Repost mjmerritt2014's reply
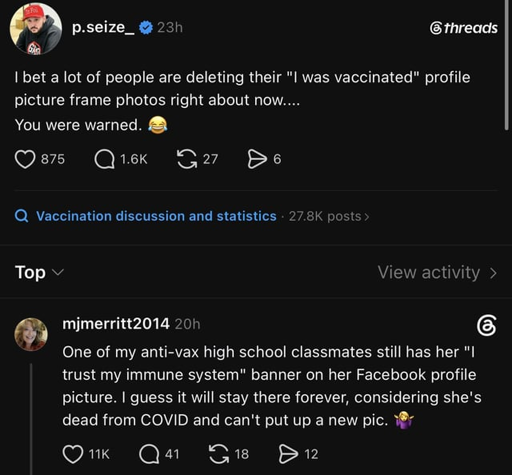 219,454
